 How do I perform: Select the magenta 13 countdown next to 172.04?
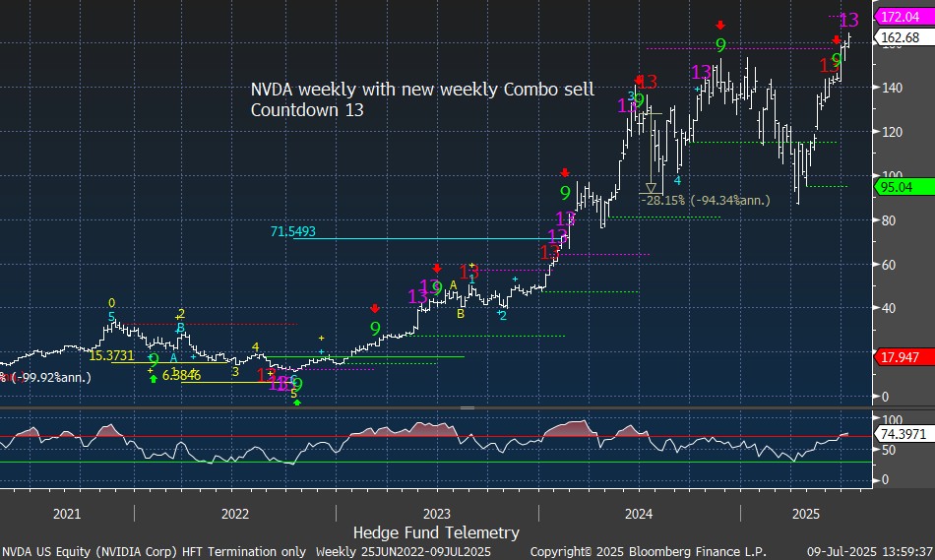(x=848, y=21)
